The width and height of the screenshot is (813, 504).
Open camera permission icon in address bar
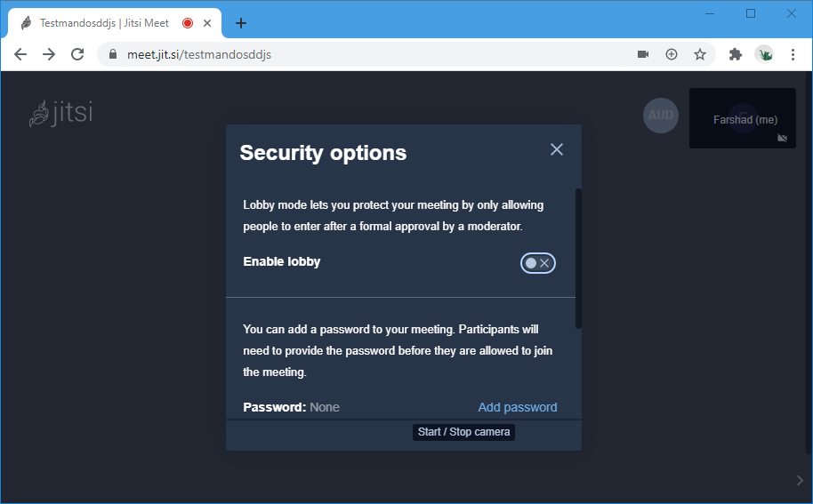tap(643, 54)
